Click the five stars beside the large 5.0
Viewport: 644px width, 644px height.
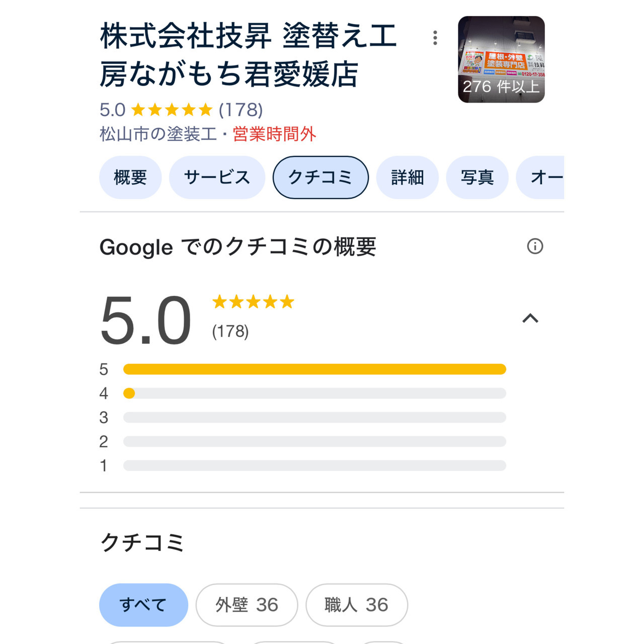click(253, 302)
